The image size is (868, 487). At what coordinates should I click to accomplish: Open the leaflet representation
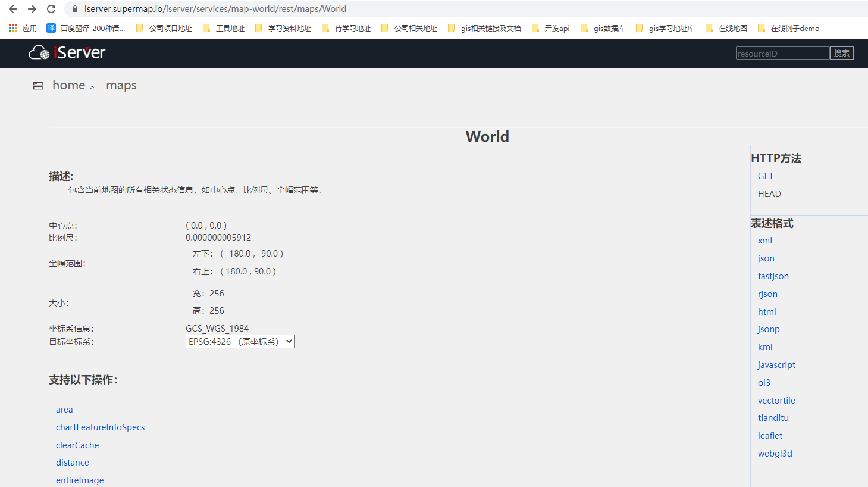[770, 436]
